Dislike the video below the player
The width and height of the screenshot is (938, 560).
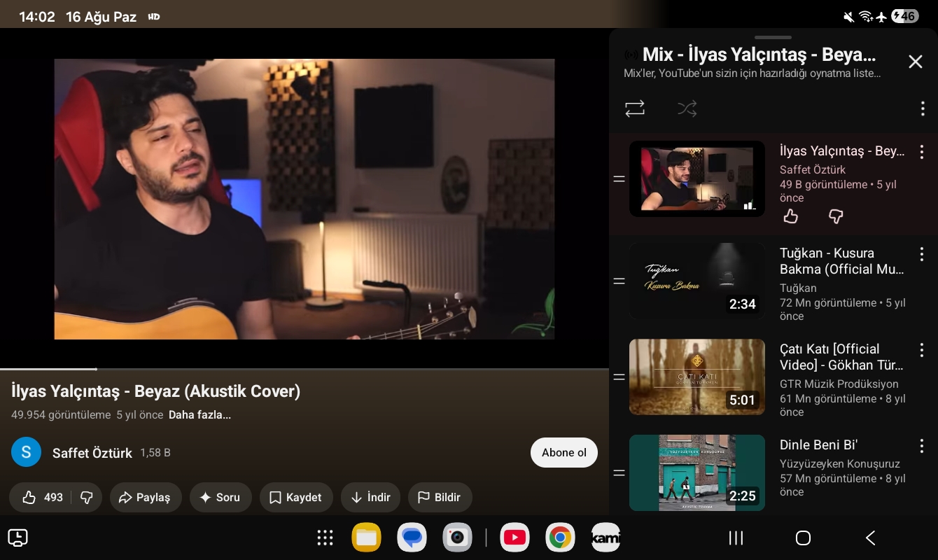(87, 497)
